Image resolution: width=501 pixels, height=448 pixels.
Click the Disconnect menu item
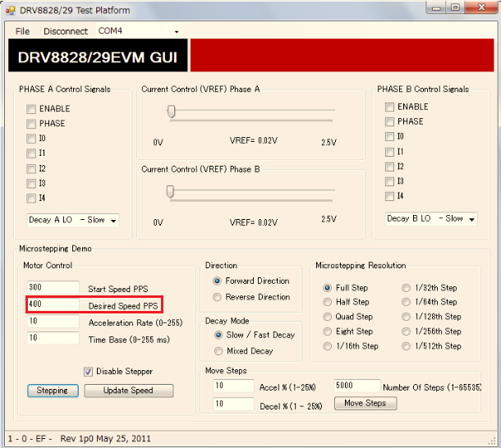[66, 31]
